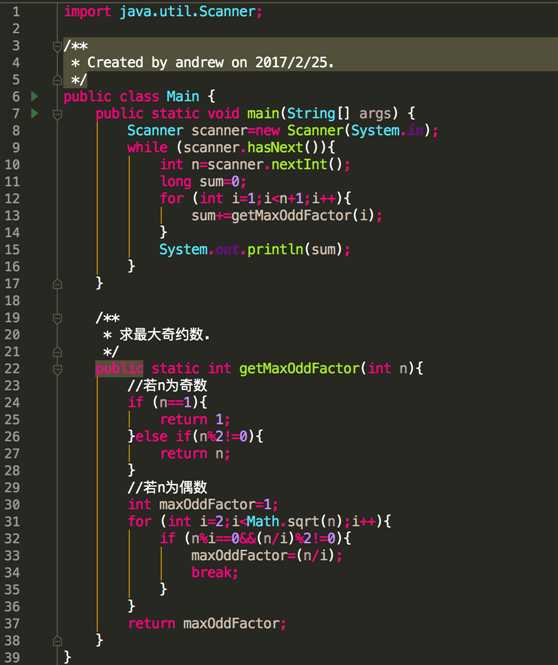Image resolution: width=558 pixels, height=665 pixels.
Task: Click 'n%i==0' condition on line 32
Action: pyautogui.click(x=215, y=539)
